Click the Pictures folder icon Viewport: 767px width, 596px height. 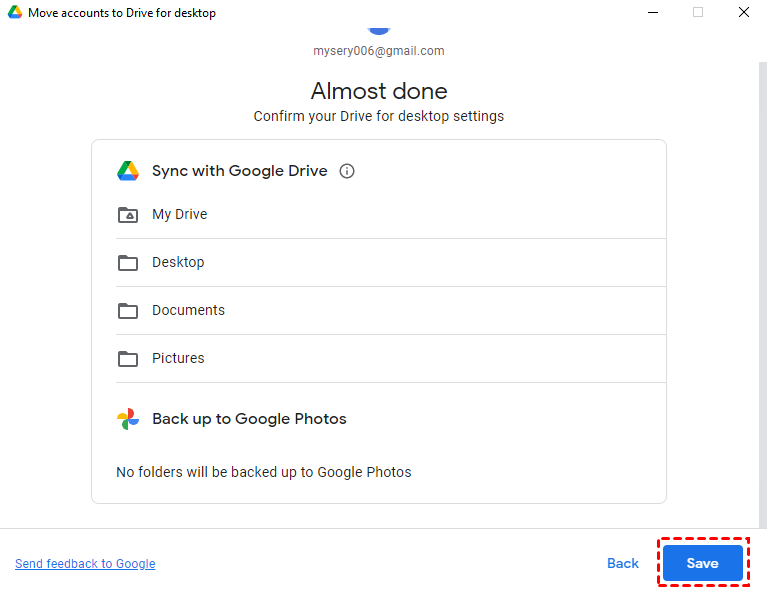pyautogui.click(x=128, y=359)
